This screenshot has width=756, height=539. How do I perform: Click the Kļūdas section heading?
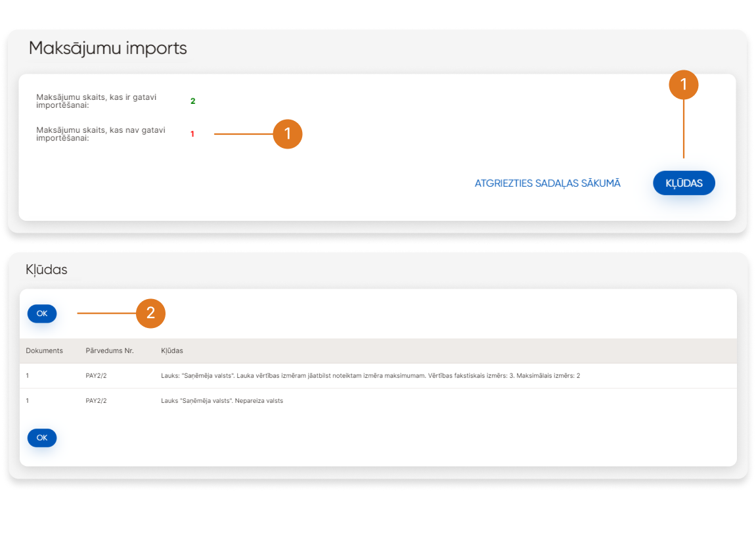47,269
